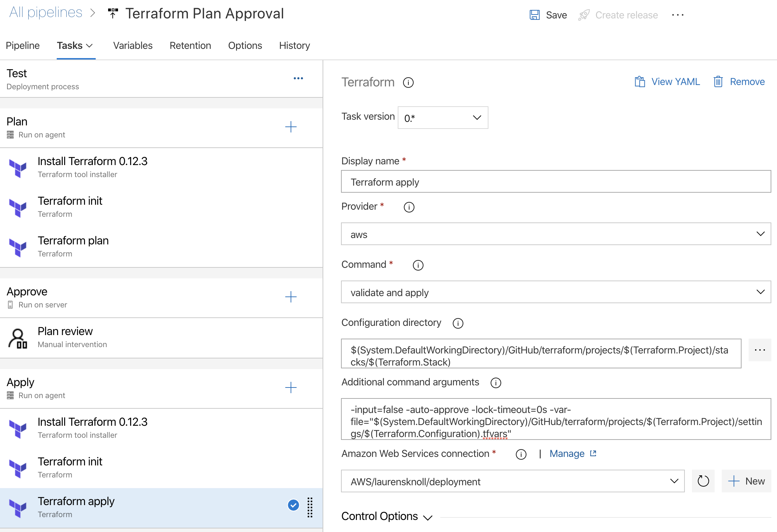Open View YAML clipboard icon
Screen dimensions: 777x532
click(x=639, y=82)
